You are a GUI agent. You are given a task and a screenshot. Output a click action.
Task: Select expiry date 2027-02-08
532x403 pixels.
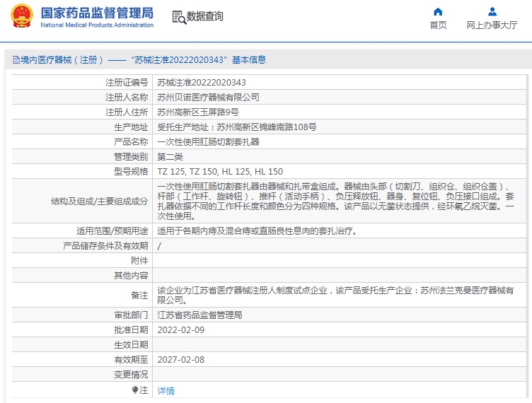click(181, 360)
